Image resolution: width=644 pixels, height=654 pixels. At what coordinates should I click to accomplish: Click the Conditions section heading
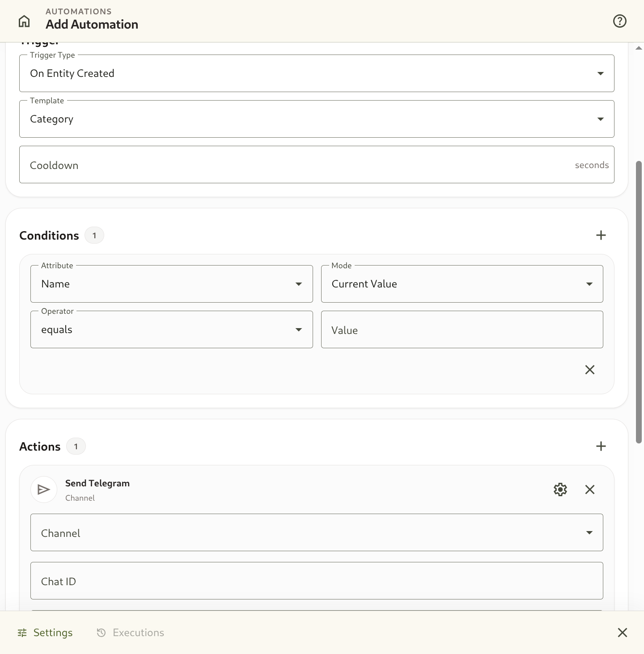49,236
